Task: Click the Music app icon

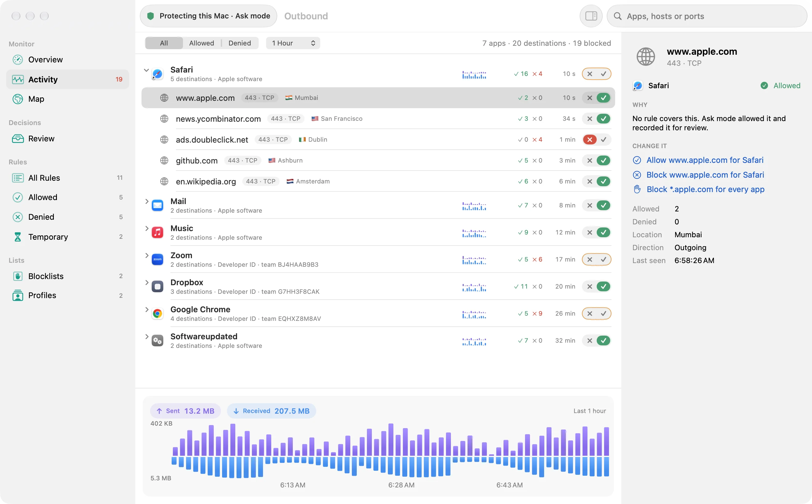Action: [x=157, y=232]
